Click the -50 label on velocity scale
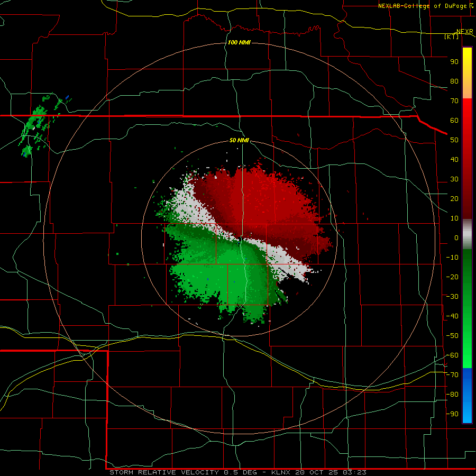 [x=452, y=336]
